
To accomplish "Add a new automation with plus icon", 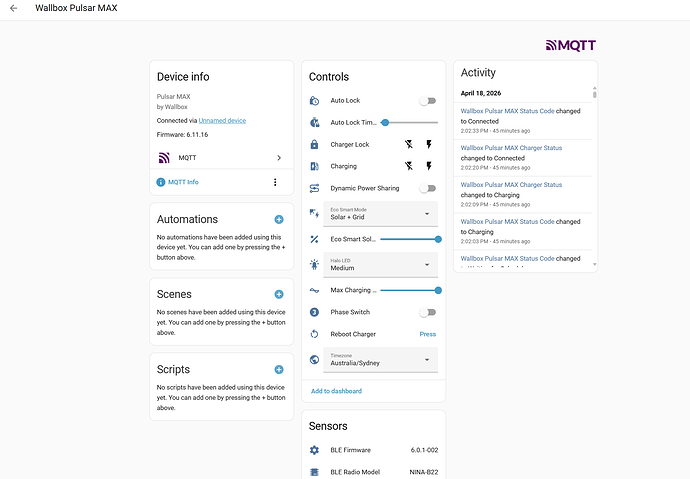I will coord(279,219).
